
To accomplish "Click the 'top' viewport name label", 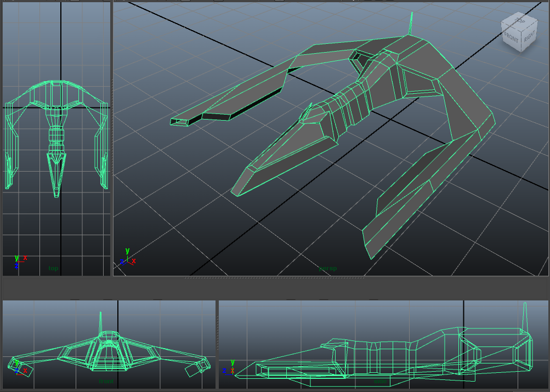I will pyautogui.click(x=53, y=268).
